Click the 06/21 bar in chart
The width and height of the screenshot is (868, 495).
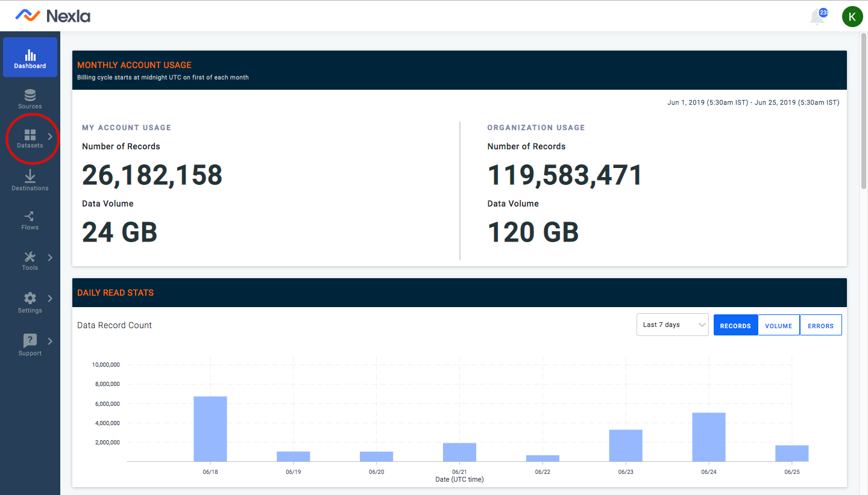(x=459, y=452)
